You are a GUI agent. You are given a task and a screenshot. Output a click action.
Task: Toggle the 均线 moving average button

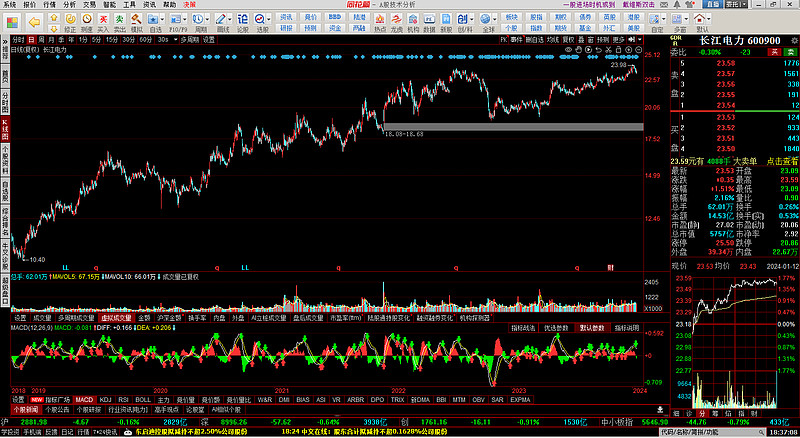point(553,39)
